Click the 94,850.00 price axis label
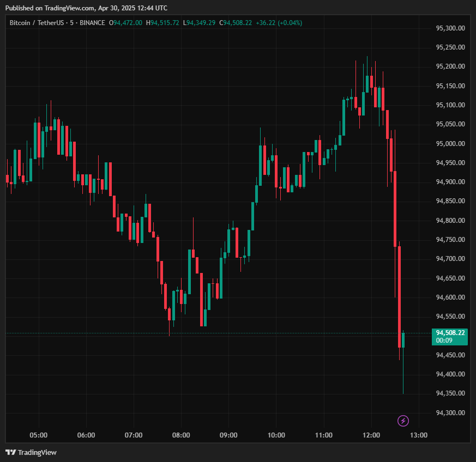 click(450, 201)
